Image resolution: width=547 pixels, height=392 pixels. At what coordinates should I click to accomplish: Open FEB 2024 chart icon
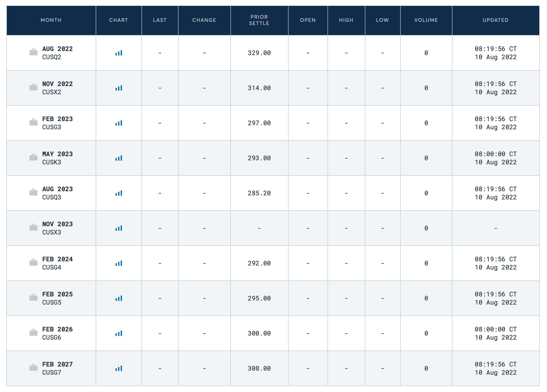coord(119,263)
